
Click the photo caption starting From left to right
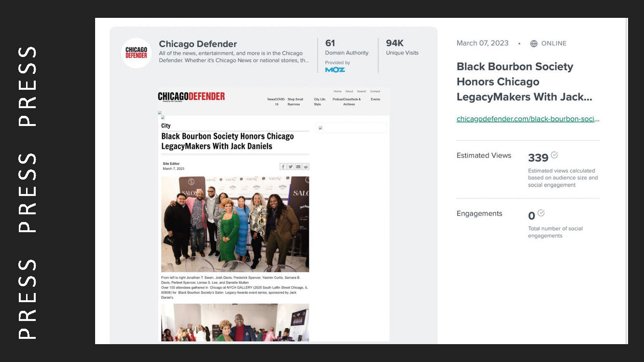tap(231, 280)
